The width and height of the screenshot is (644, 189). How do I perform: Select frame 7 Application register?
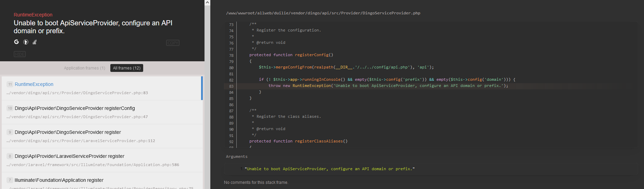pos(102,181)
